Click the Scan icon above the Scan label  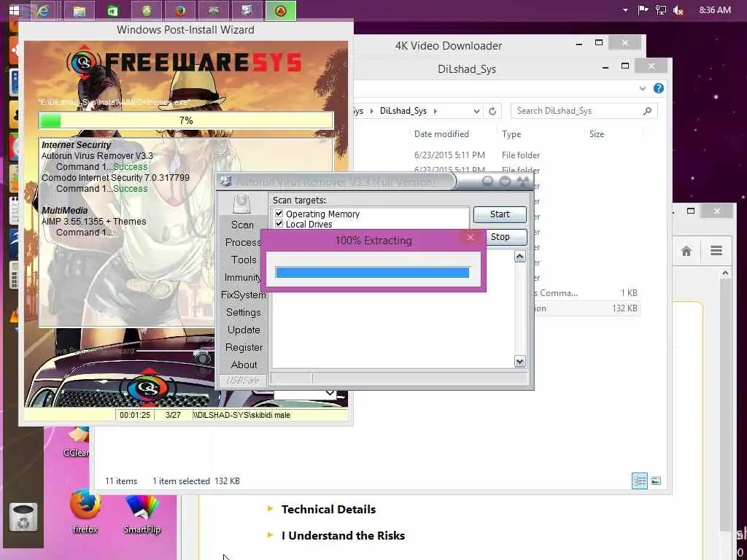point(242,203)
